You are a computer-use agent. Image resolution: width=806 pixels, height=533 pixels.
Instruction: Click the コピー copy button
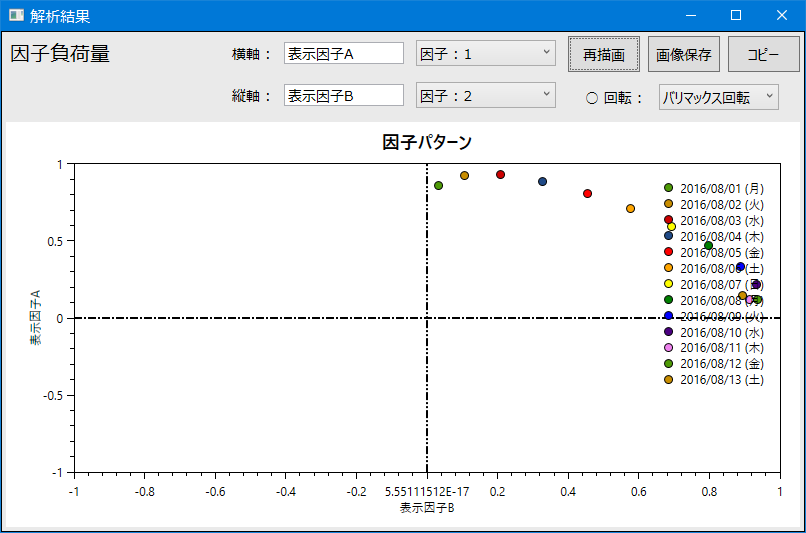tap(763, 54)
